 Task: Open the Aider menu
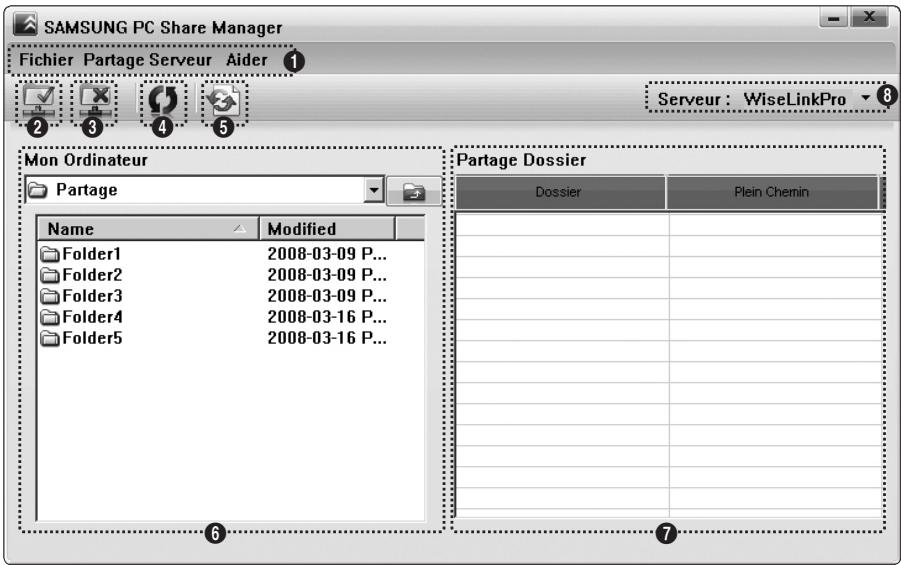(x=247, y=59)
